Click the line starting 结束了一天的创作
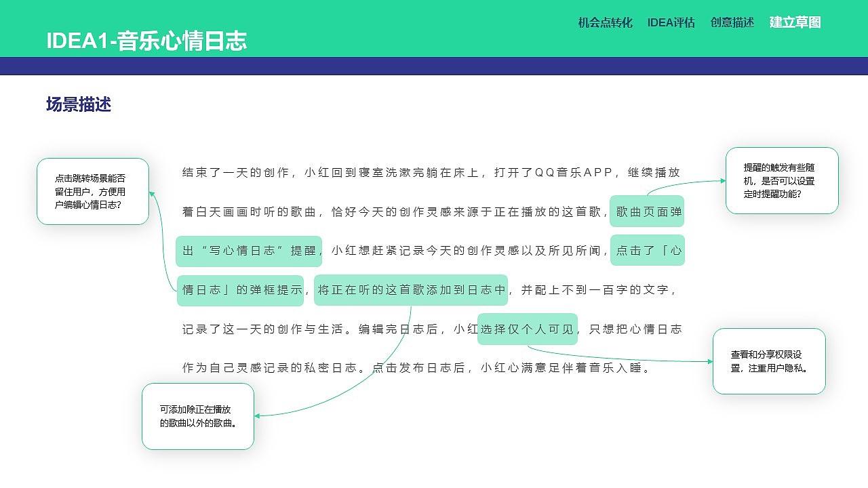Screen dimensions: 868x488 431,172
